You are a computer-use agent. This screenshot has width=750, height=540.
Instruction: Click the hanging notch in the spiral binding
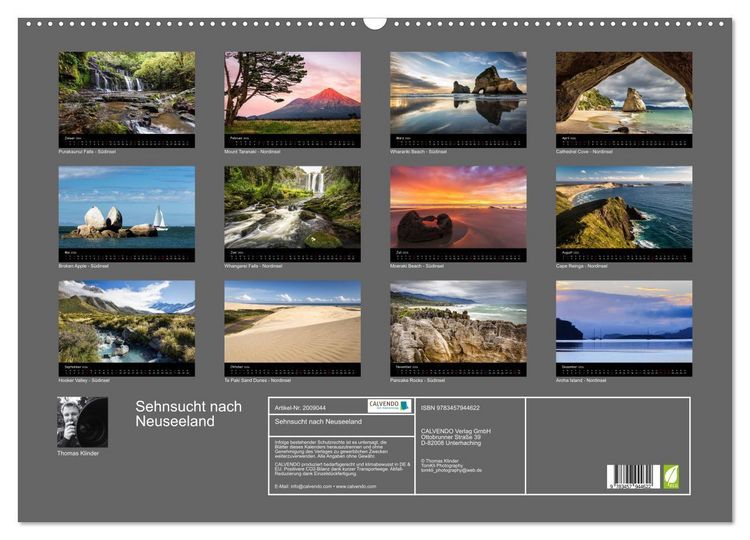tap(375, 23)
